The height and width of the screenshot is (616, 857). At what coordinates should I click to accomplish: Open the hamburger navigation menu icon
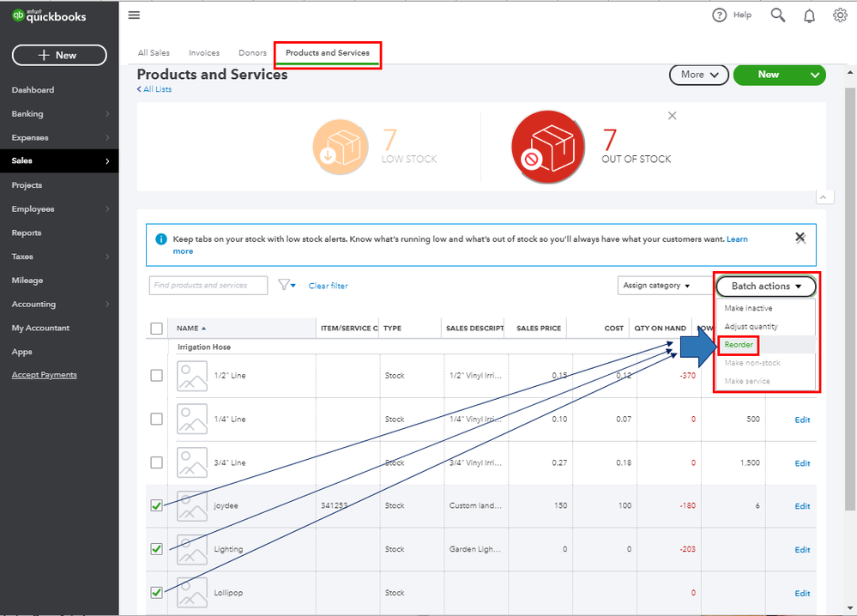click(134, 15)
